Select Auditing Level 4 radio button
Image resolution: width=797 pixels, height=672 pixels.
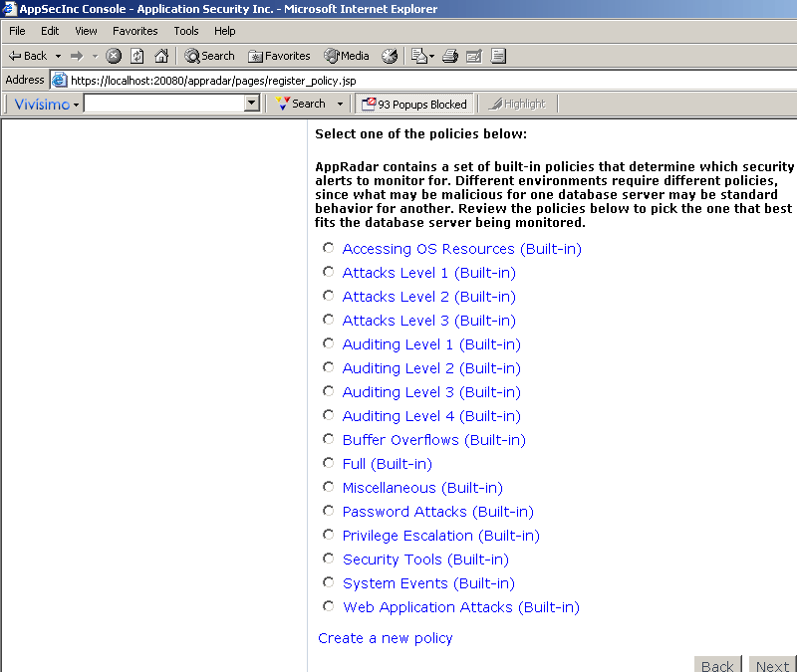click(x=329, y=415)
